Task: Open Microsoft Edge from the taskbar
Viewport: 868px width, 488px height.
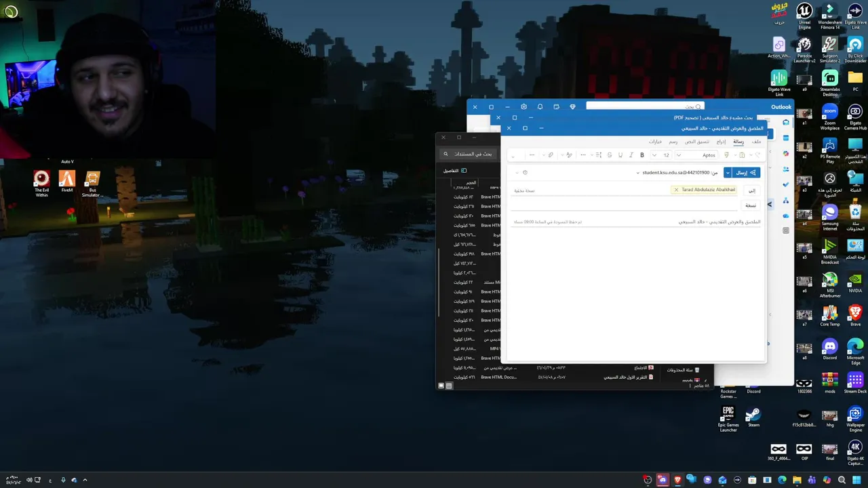Action: point(782,480)
